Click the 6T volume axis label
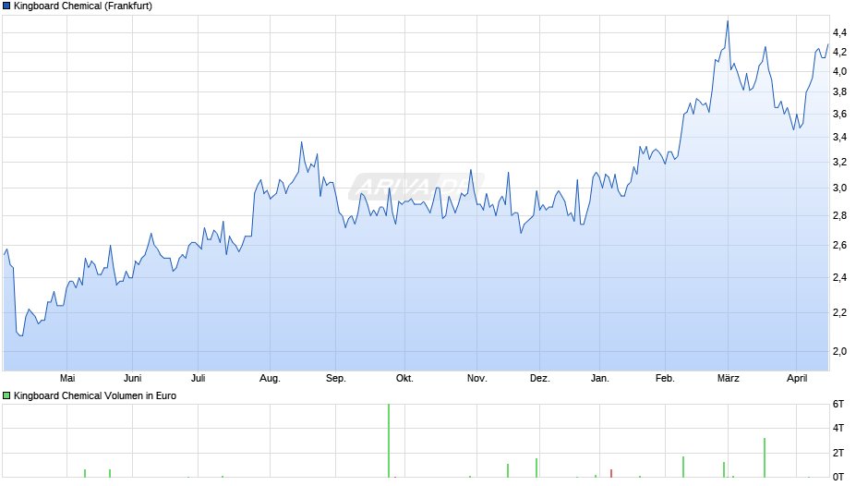This screenshot has width=868, height=486. click(838, 405)
